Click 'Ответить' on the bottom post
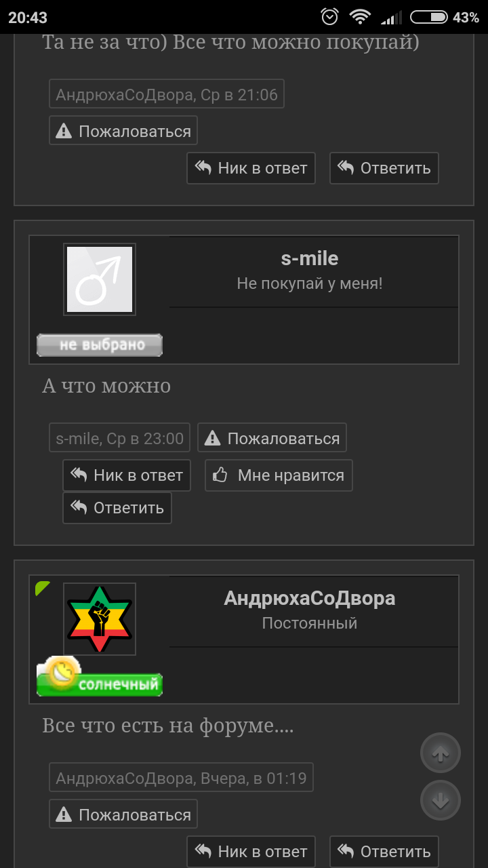 384,852
